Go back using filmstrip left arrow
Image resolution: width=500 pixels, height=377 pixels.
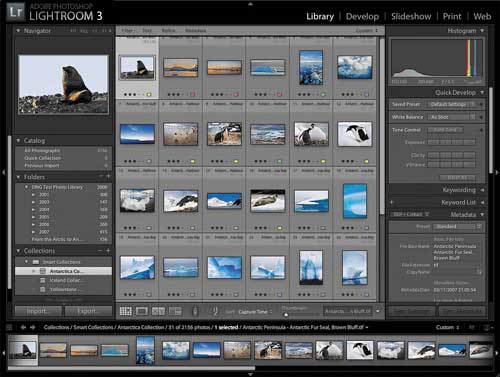pos(23,327)
